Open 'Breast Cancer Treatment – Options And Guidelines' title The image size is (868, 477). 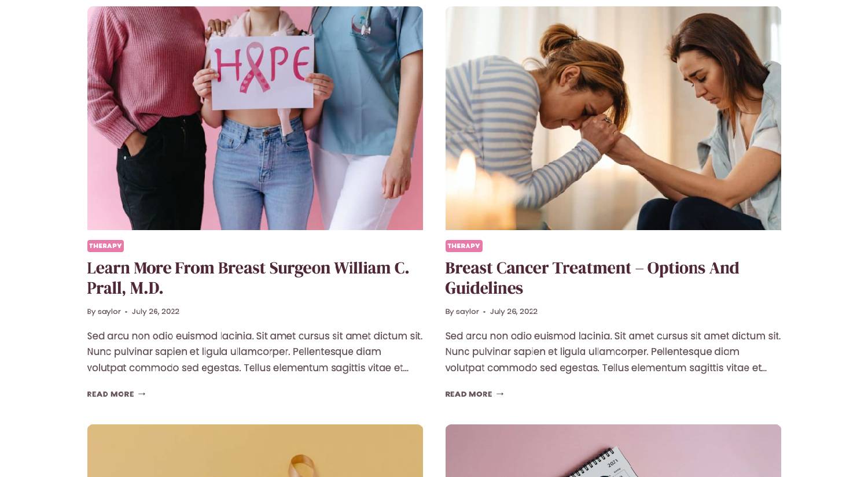click(x=592, y=278)
